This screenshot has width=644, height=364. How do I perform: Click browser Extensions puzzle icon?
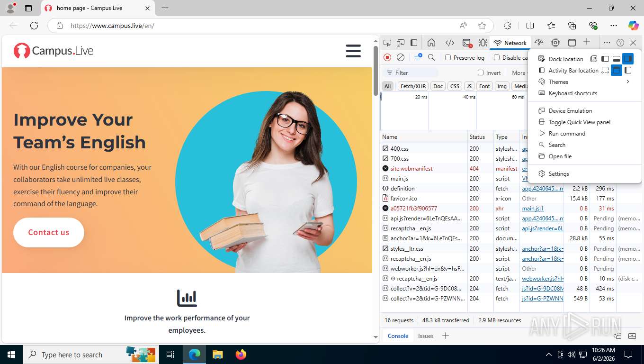click(507, 26)
